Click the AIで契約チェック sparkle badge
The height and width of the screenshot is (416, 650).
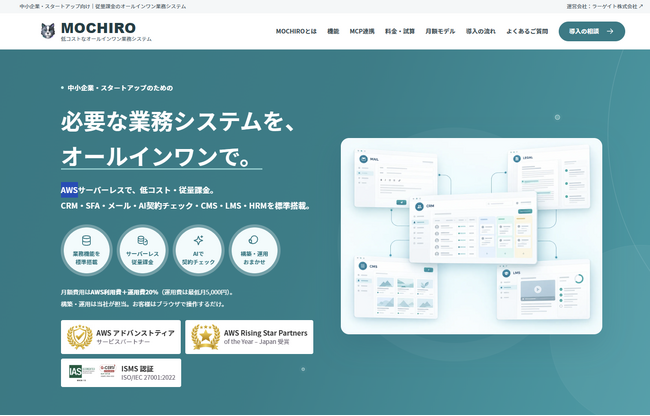[x=198, y=250]
